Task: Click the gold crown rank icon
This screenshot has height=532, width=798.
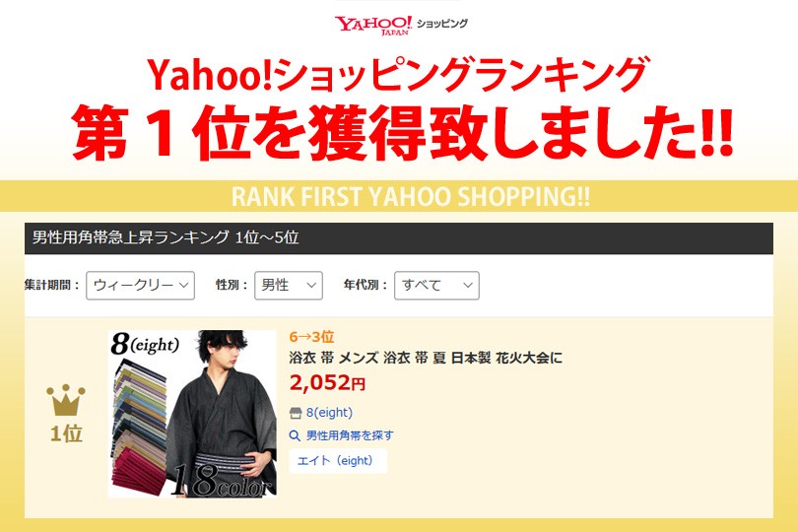Action: (66, 400)
